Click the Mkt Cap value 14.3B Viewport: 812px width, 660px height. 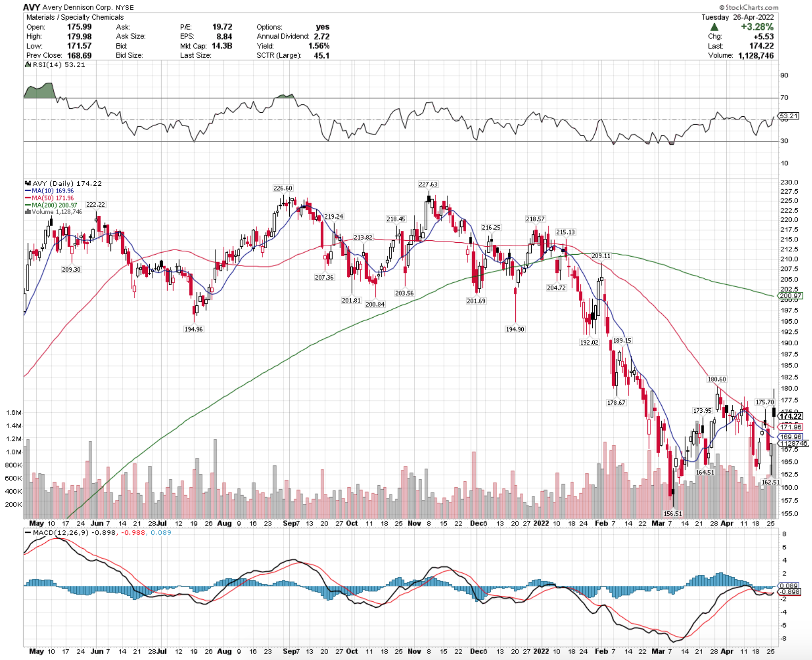[x=222, y=46]
